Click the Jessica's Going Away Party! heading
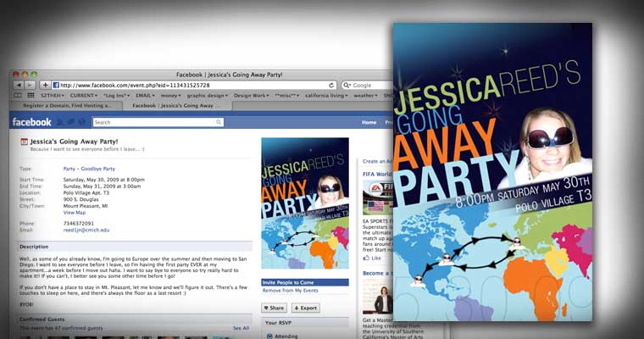 tap(74, 142)
